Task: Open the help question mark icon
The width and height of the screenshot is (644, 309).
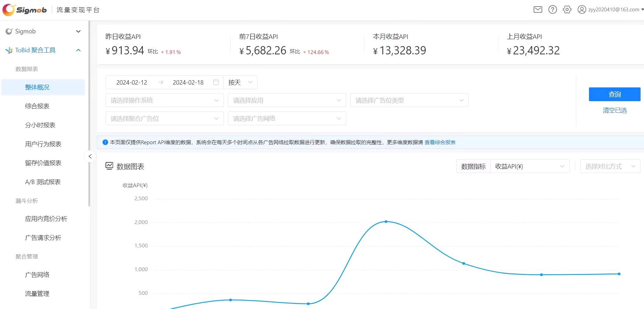Action: [x=553, y=10]
